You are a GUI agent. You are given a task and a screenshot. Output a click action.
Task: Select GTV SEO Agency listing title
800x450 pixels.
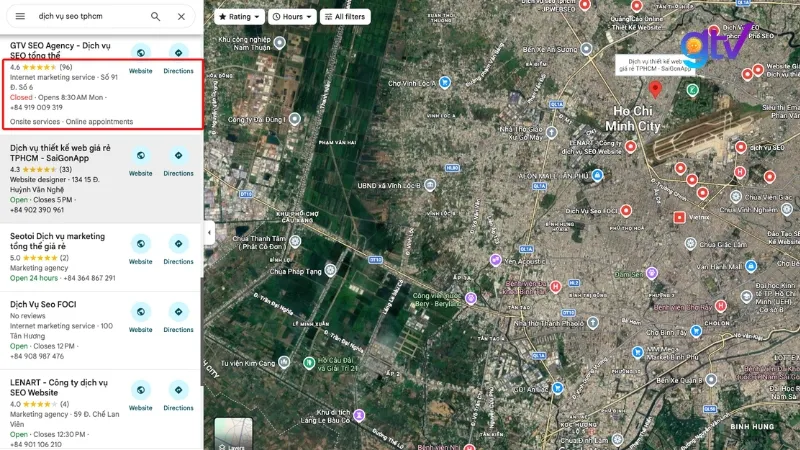60,51
